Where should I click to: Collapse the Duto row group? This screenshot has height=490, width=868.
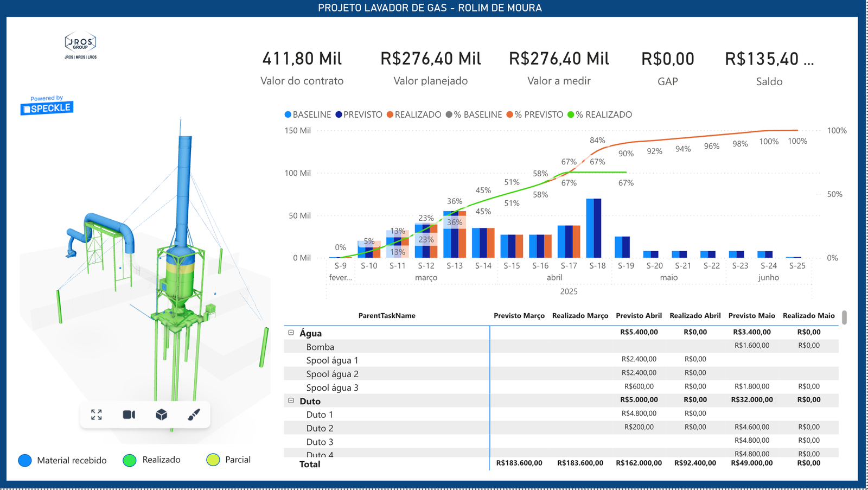point(291,400)
